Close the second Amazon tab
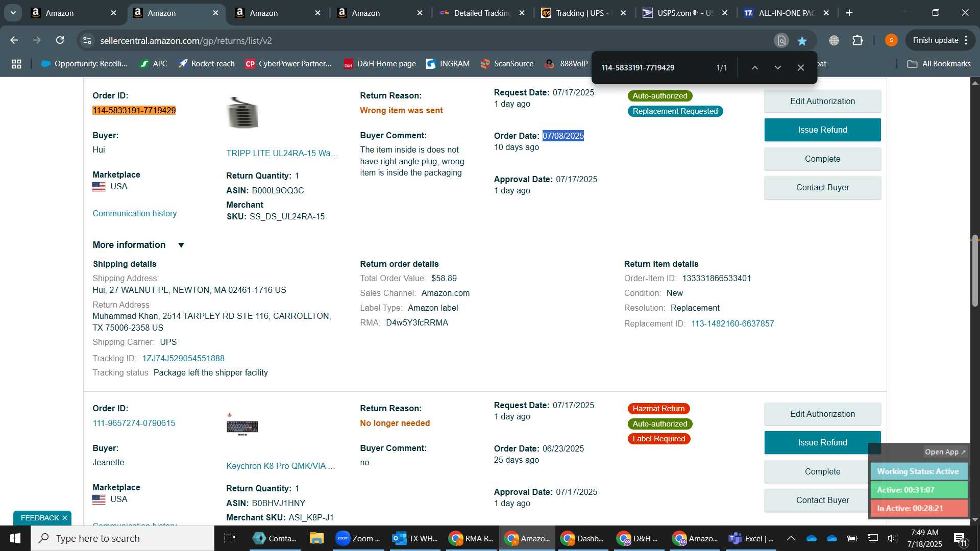This screenshot has width=980, height=551. (215, 13)
